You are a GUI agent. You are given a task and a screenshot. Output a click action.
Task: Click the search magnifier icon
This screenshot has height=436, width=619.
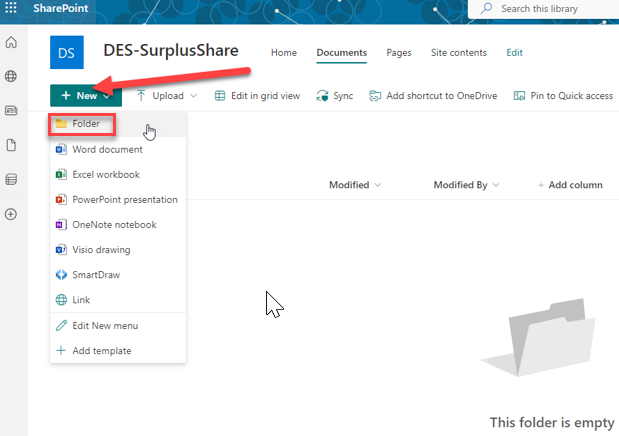pyautogui.click(x=486, y=8)
